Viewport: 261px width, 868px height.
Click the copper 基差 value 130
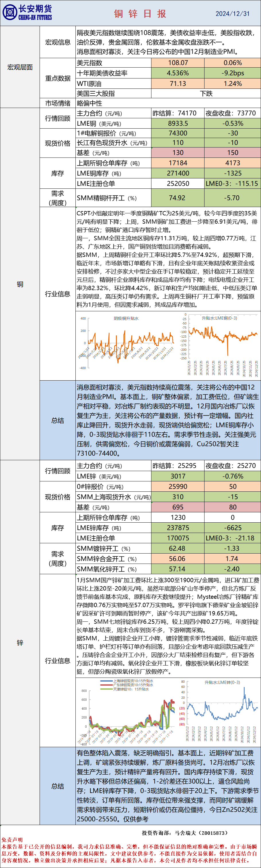(x=178, y=153)
